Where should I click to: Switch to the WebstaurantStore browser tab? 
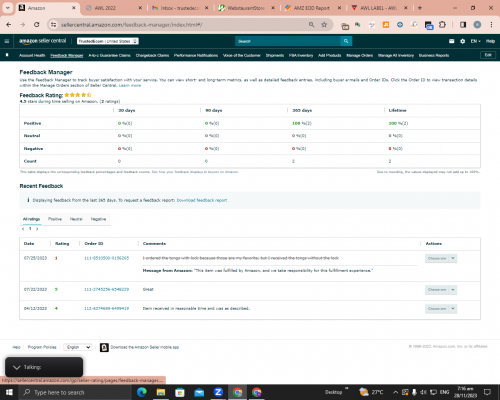pyautogui.click(x=246, y=8)
